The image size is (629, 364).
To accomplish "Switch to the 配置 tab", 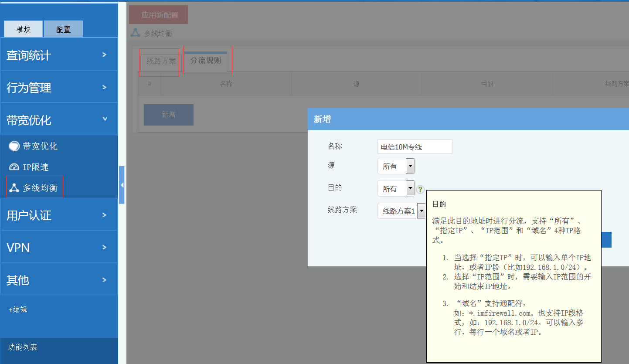I will [63, 30].
